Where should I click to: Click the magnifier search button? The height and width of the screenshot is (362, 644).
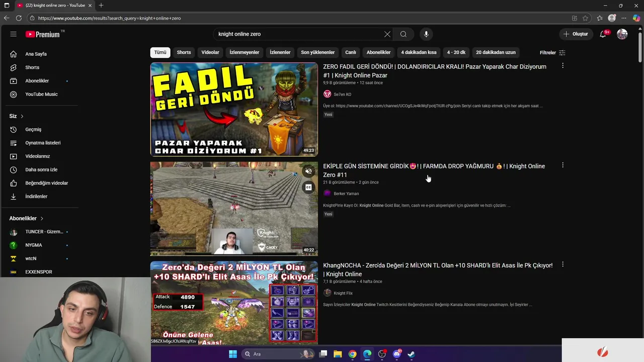pos(403,34)
